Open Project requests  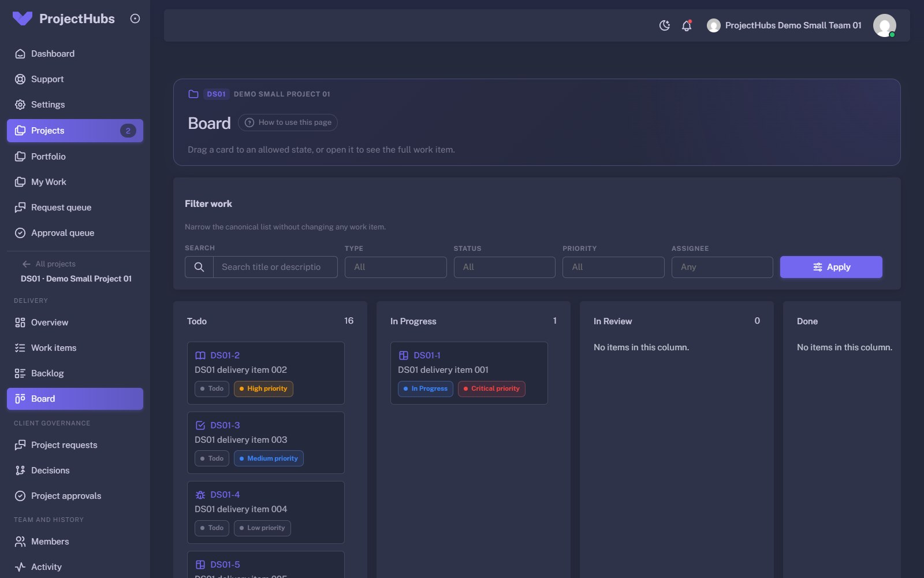[75, 445]
